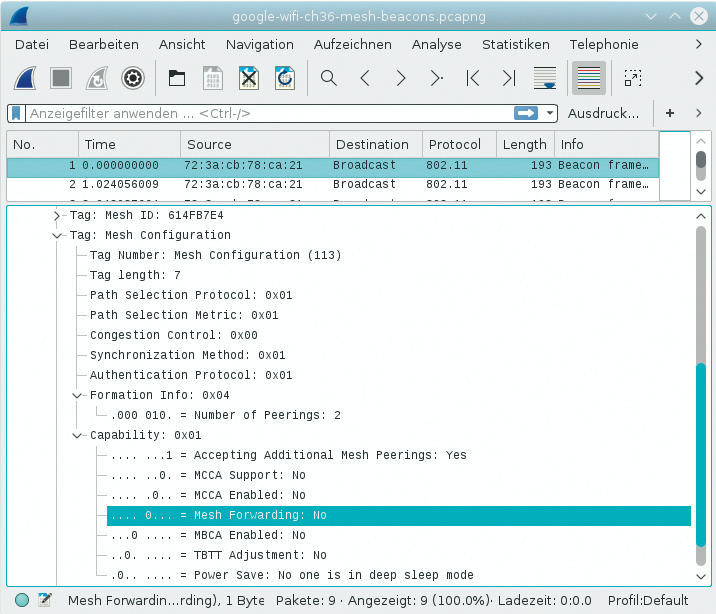Open capture options gear icon

(133, 78)
